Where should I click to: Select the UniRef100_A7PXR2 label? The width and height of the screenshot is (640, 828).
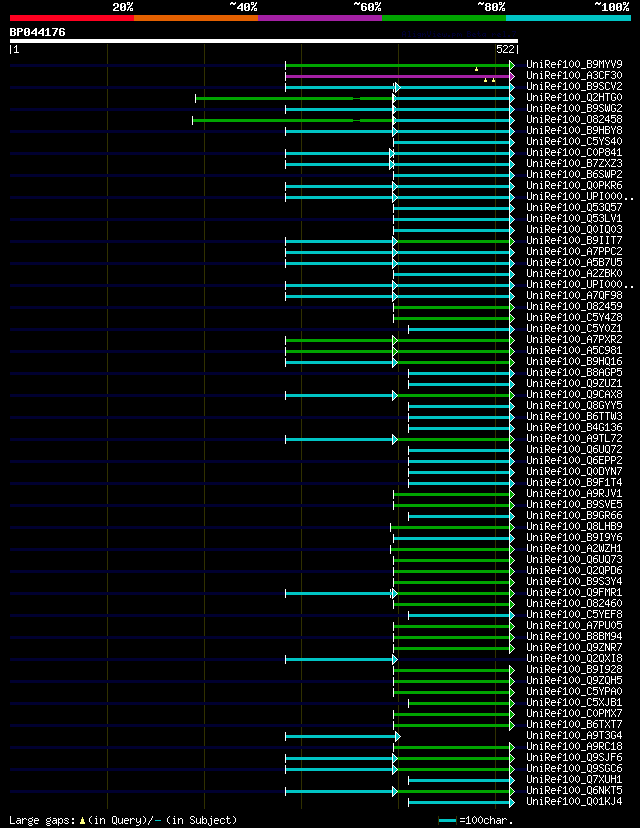pyautogui.click(x=574, y=340)
